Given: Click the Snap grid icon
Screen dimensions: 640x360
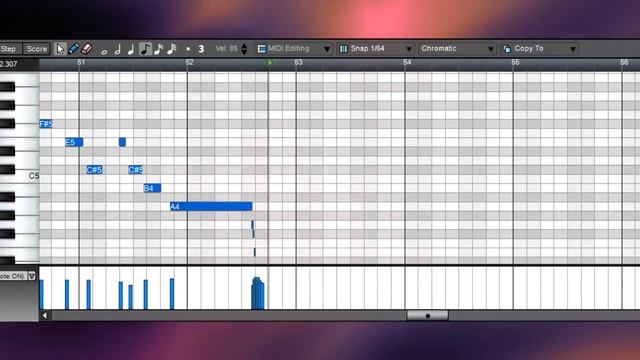Looking at the screenshot, I should [344, 49].
